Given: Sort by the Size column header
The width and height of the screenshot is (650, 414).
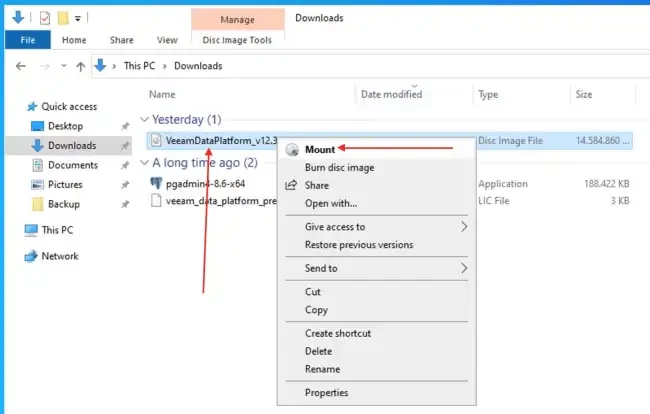Looking at the screenshot, I should [x=584, y=94].
